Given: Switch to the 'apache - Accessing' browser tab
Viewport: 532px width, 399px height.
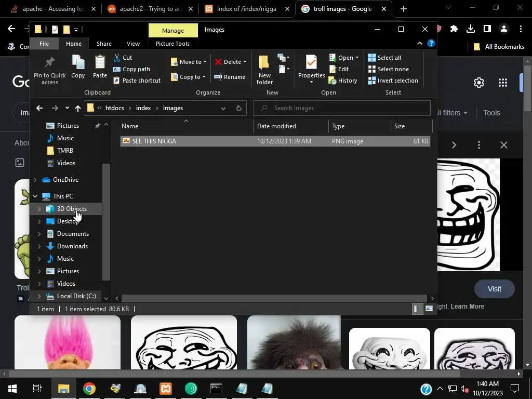Looking at the screenshot, I should click(54, 9).
